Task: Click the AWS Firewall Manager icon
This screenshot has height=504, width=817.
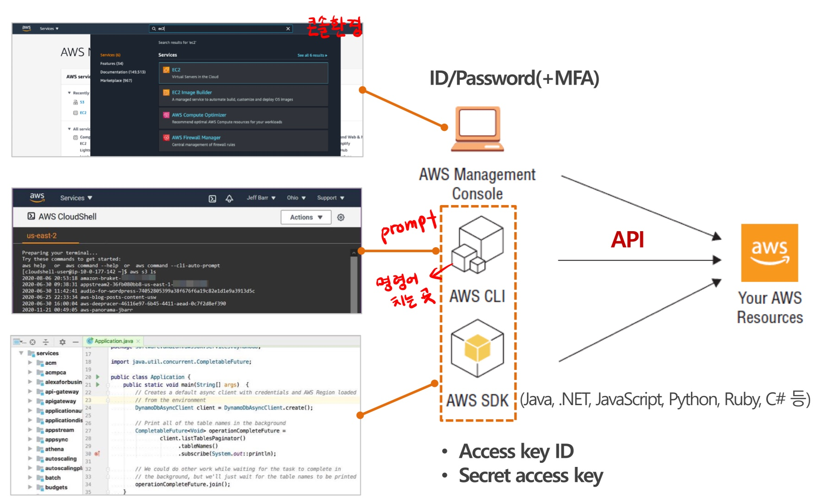Action: point(166,137)
